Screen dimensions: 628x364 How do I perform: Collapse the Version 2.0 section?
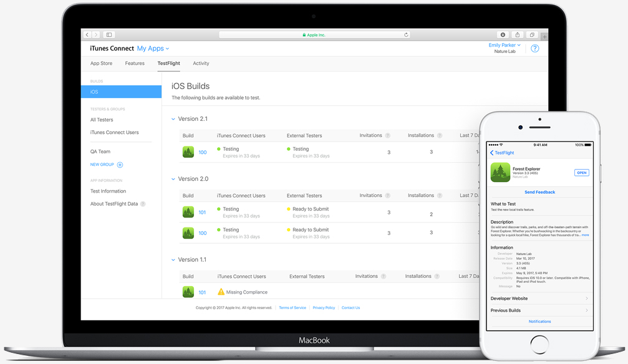click(x=173, y=179)
